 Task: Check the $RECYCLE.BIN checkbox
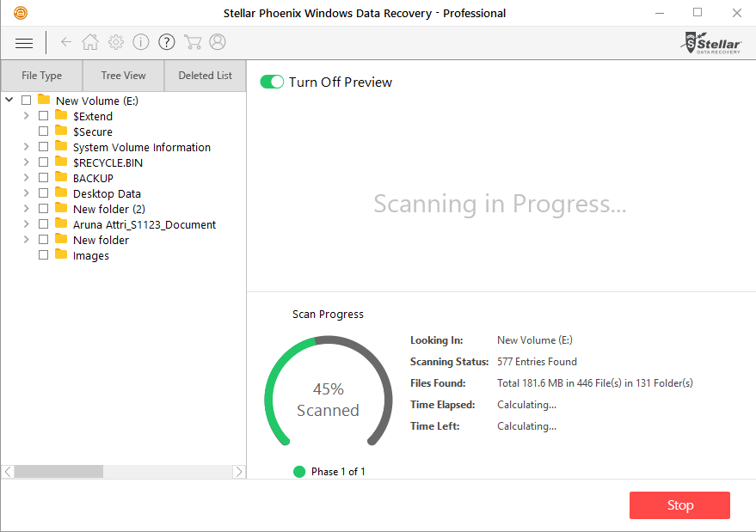[x=43, y=162]
